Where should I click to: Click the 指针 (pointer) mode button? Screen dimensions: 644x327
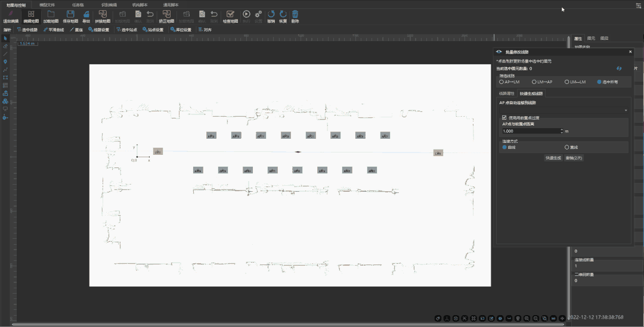coord(7,30)
